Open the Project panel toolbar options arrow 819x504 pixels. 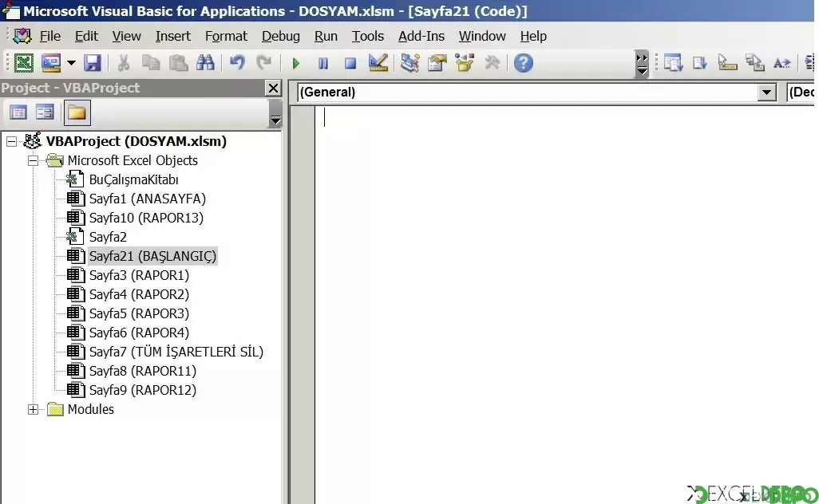click(275, 113)
